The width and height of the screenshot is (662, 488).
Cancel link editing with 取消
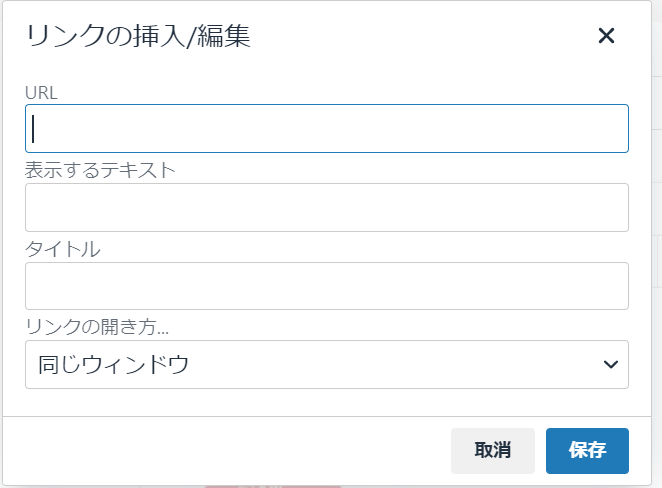pyautogui.click(x=493, y=450)
